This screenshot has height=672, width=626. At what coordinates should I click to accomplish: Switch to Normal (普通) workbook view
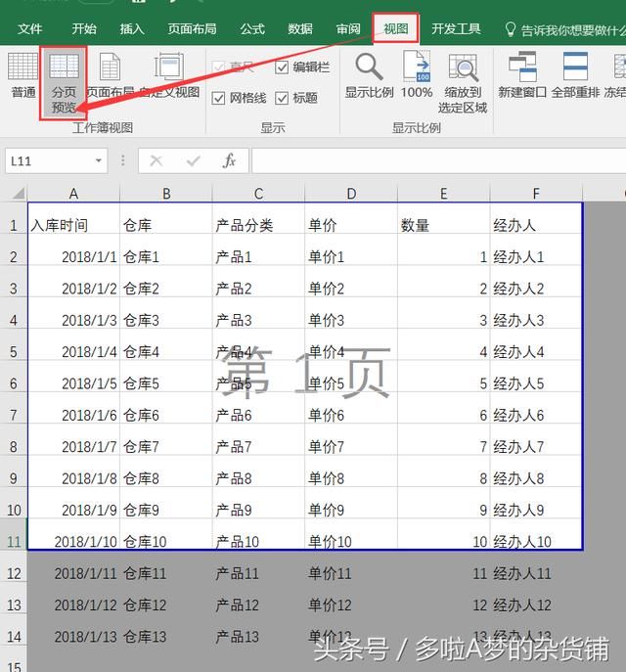click(22, 75)
